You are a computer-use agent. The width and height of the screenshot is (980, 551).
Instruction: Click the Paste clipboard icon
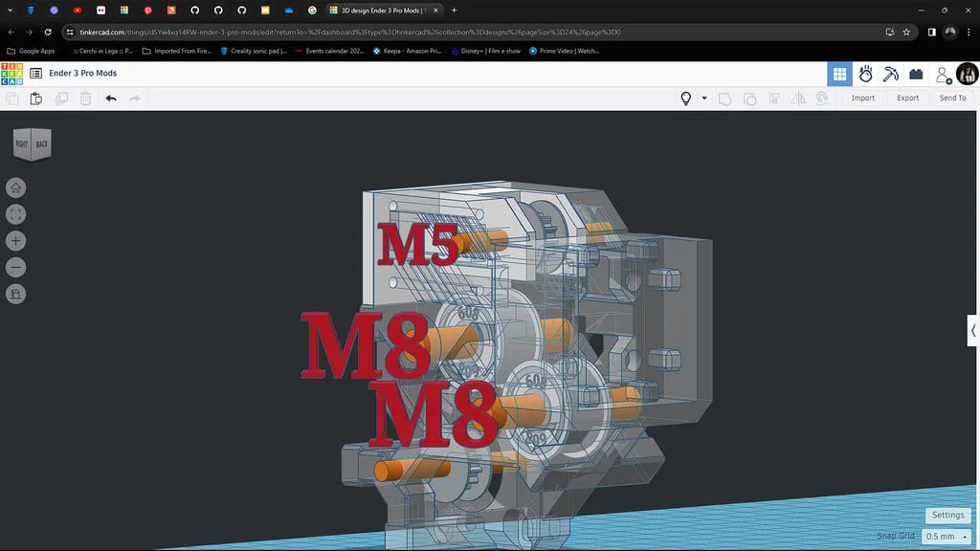[x=36, y=99]
